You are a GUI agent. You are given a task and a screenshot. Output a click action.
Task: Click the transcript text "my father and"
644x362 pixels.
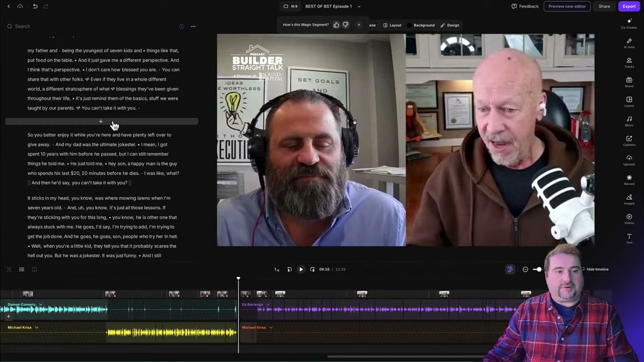coord(43,50)
